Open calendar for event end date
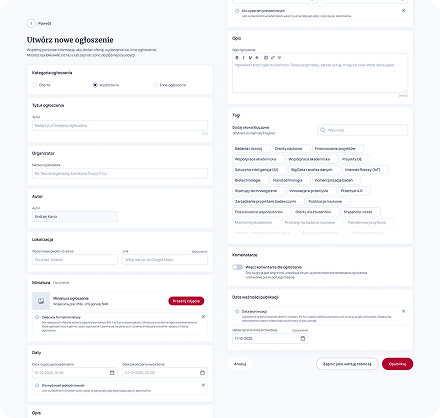This screenshot has height=418, width=440. pos(202,373)
